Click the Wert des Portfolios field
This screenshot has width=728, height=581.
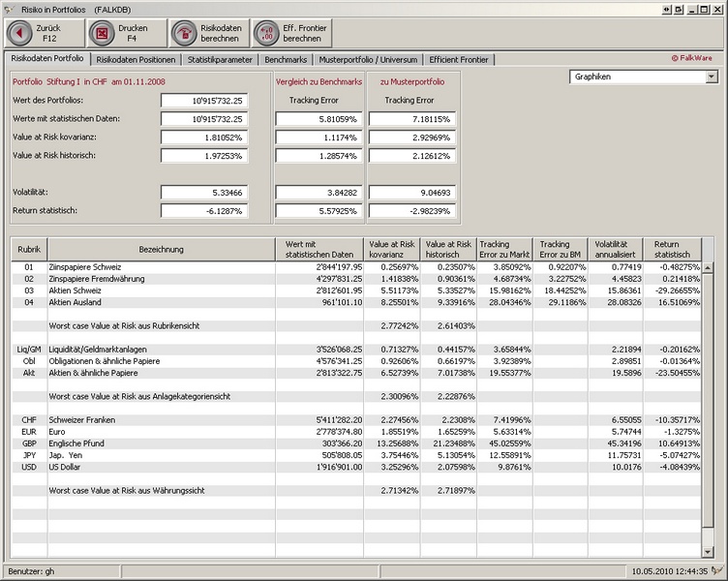click(x=204, y=101)
